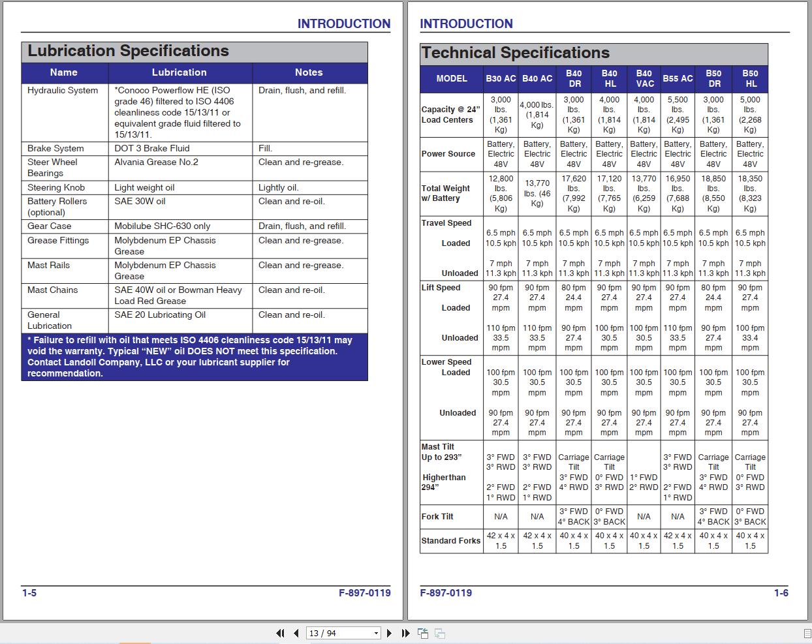812x644 pixels.
Task: Go to the next page
Action: click(389, 633)
